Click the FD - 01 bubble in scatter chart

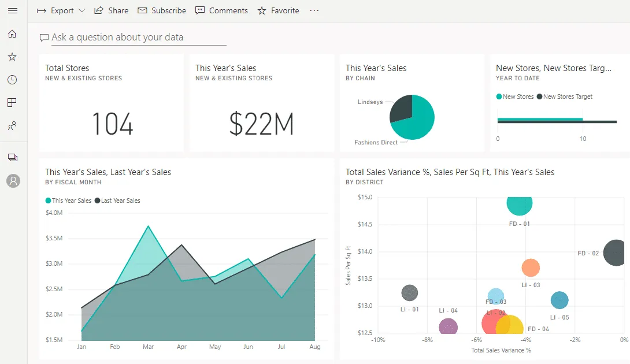click(519, 203)
